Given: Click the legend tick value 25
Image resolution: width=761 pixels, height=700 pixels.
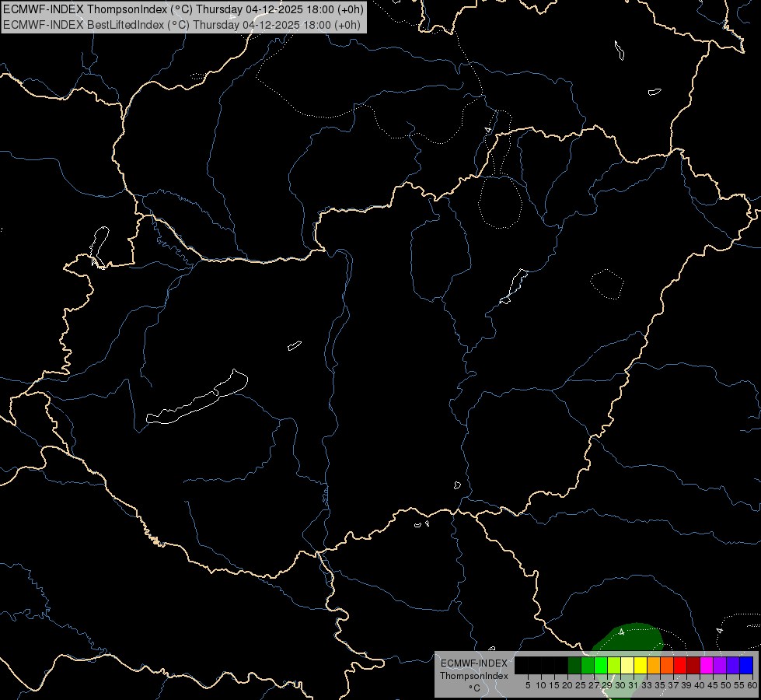Looking at the screenshot, I should (581, 685).
